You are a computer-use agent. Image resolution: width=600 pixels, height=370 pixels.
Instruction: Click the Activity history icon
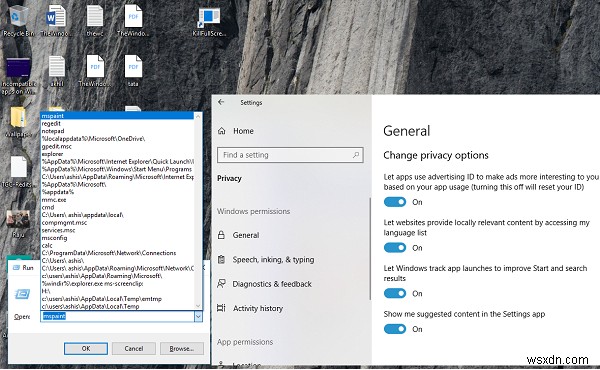pyautogui.click(x=221, y=308)
